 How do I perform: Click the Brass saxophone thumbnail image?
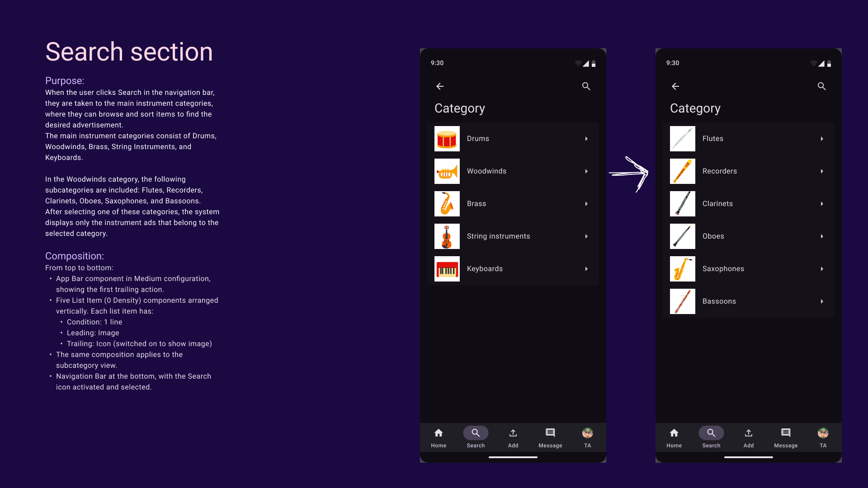447,204
